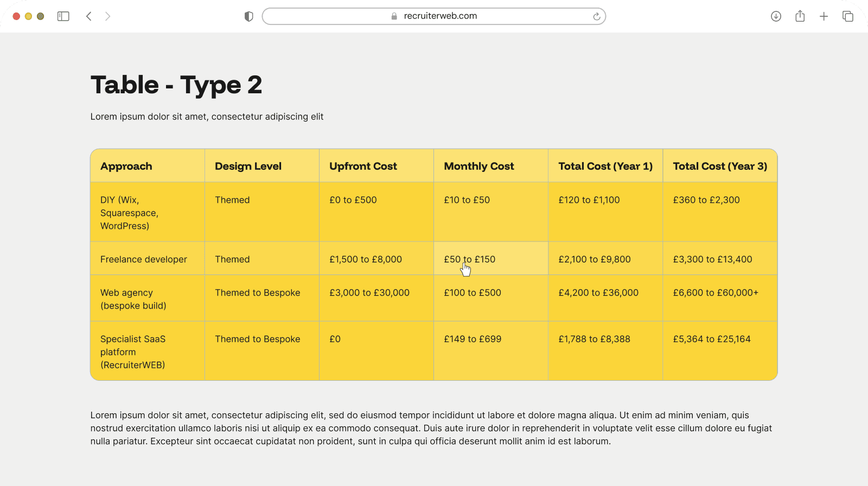The image size is (868, 486).
Task: Click the '£6,600 to £60,000+' cell
Action: [x=720, y=298]
